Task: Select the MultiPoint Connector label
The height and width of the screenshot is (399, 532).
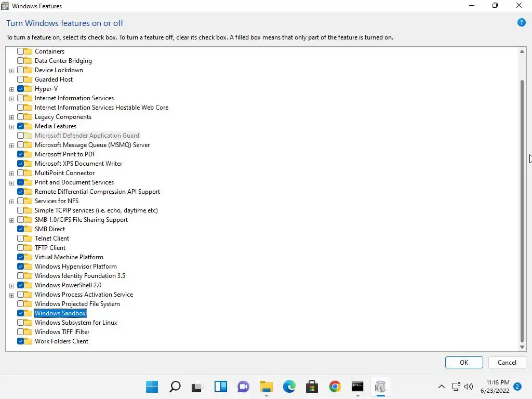Action: click(64, 173)
